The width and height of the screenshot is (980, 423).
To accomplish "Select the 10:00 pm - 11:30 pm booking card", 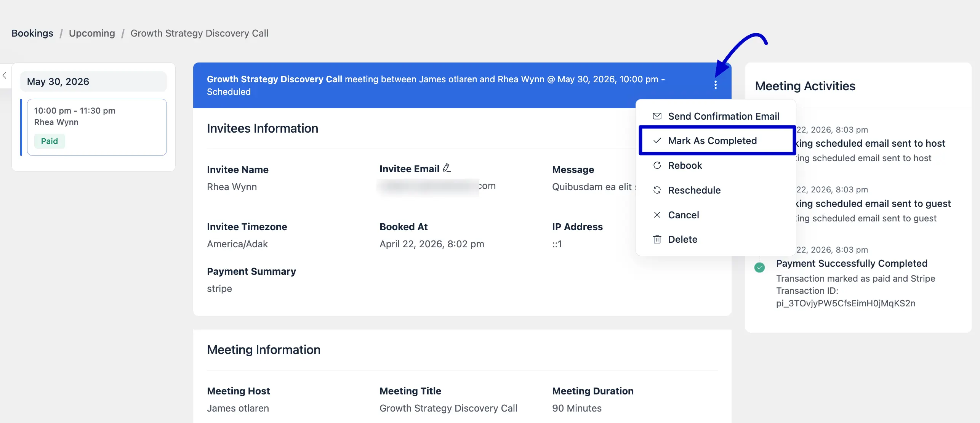I will (x=97, y=127).
